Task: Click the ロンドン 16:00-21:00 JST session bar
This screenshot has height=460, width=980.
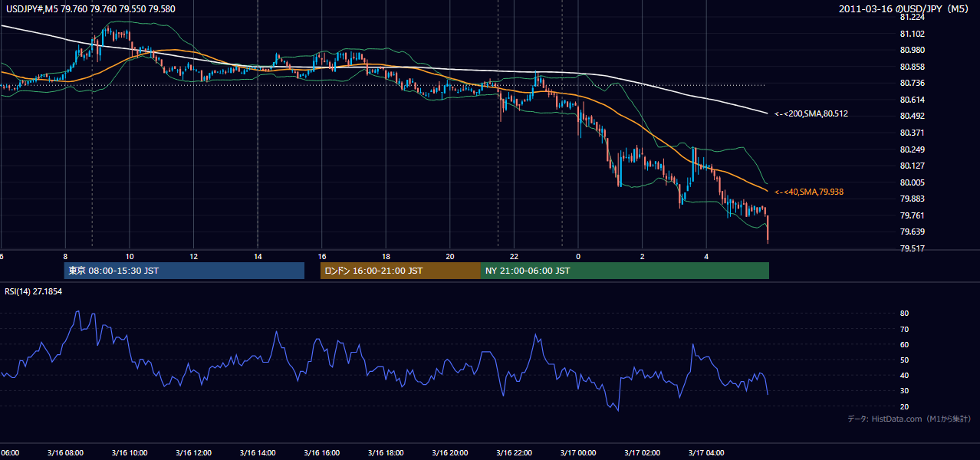Action: [x=400, y=271]
